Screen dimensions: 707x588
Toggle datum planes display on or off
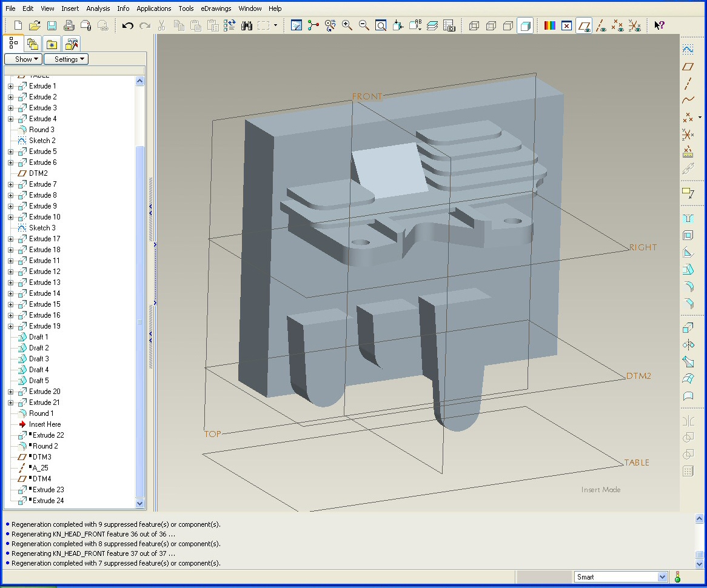584,25
